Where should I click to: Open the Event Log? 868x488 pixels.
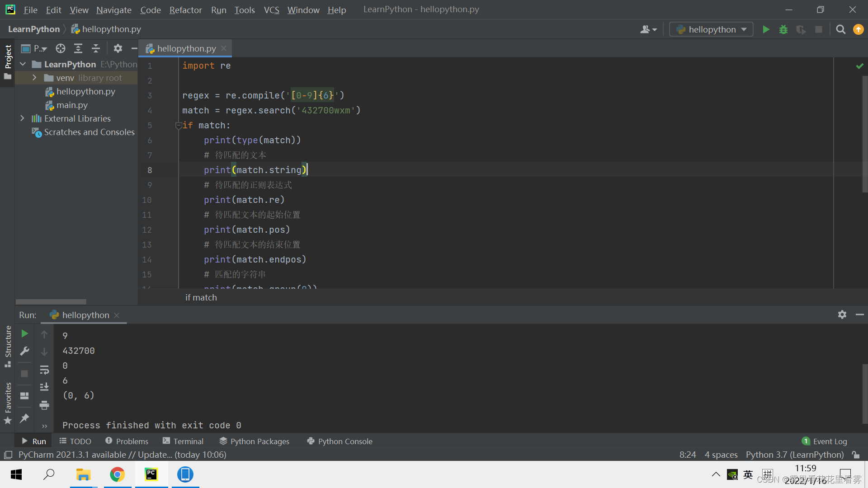coord(825,441)
